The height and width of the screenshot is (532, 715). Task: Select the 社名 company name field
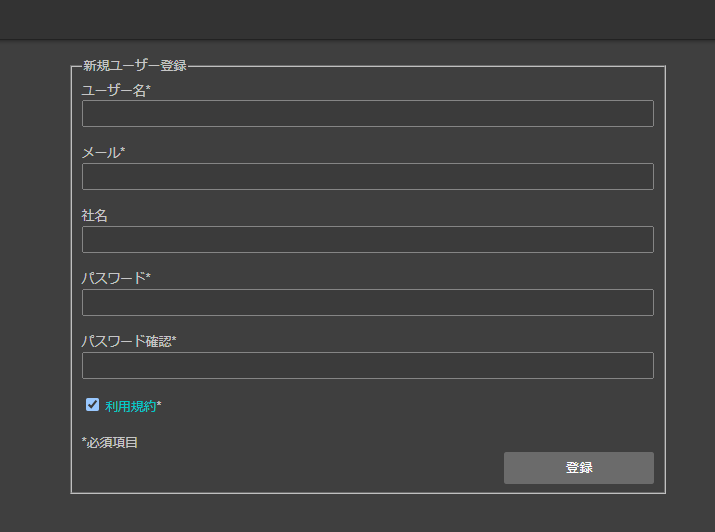pos(368,239)
